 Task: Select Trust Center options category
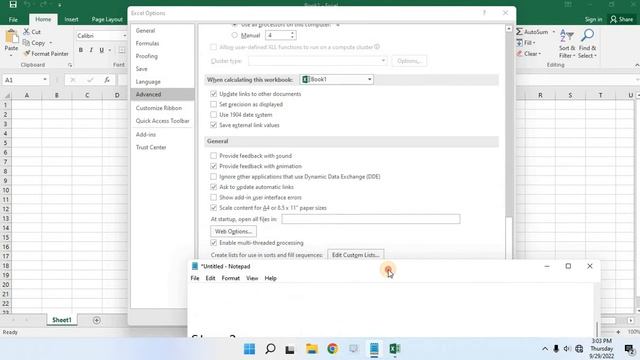click(162, 147)
